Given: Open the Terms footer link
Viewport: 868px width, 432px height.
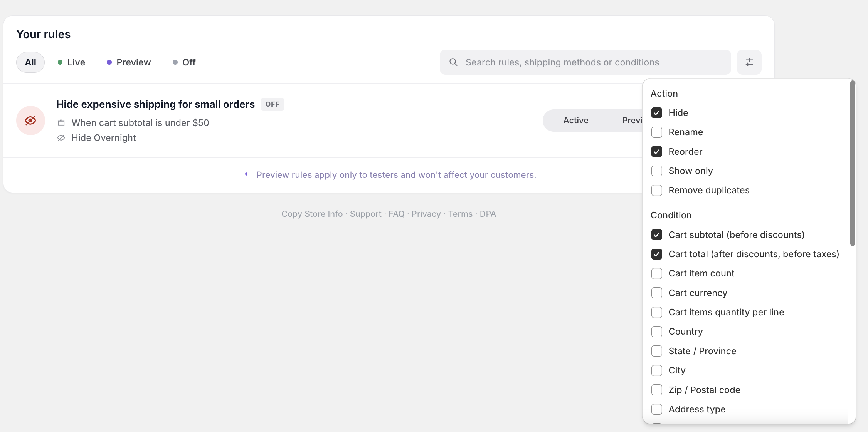Looking at the screenshot, I should tap(460, 214).
